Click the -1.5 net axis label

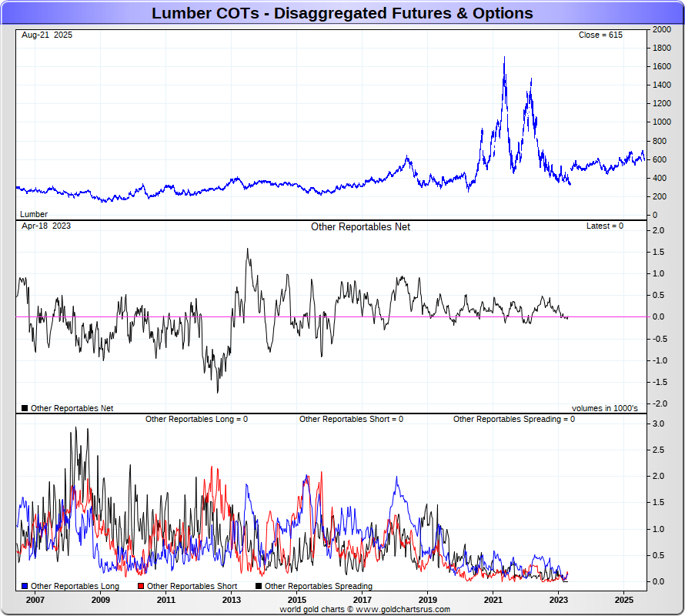(x=658, y=382)
